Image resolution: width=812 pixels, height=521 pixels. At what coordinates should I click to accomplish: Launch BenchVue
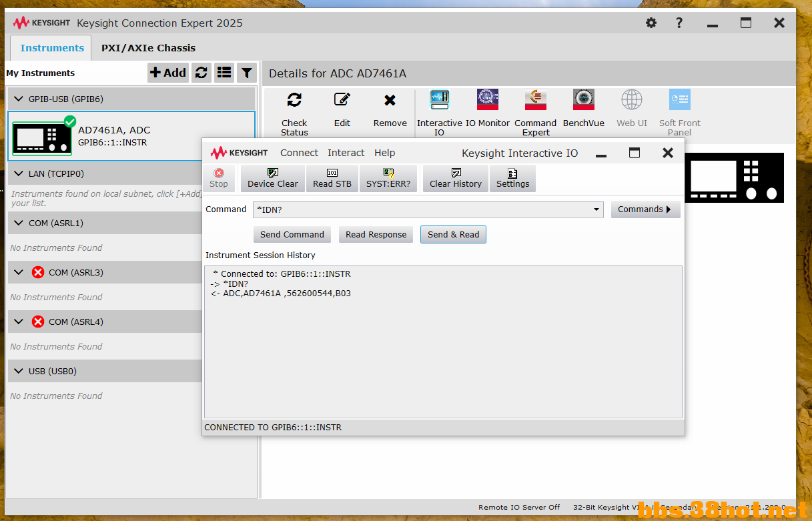[584, 109]
